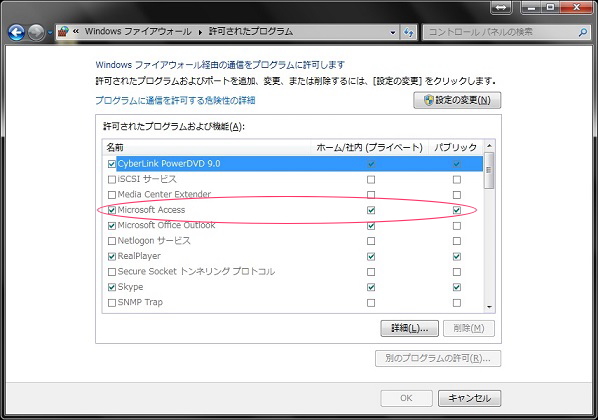The width and height of the screenshot is (598, 420).
Task: Go back with the blue Back arrow
Action: pos(16,32)
